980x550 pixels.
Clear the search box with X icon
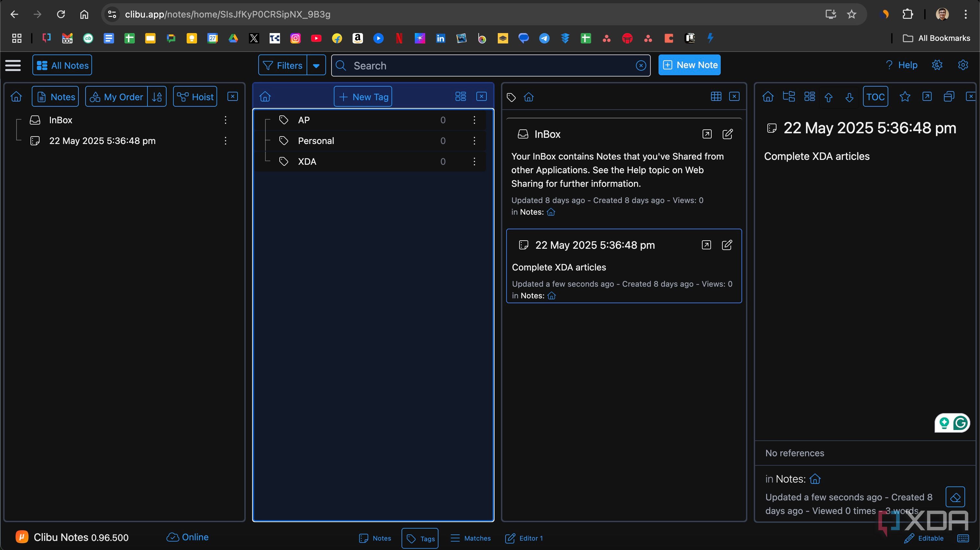tap(641, 66)
